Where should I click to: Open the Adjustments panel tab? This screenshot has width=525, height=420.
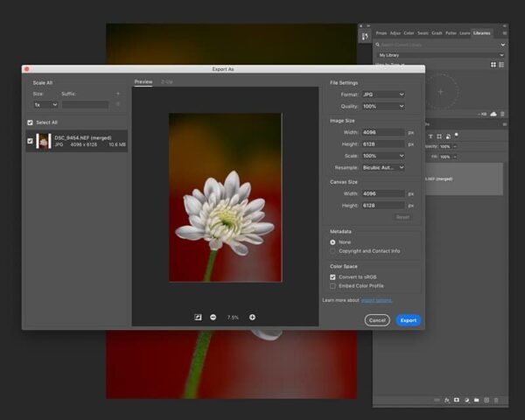[x=395, y=33]
